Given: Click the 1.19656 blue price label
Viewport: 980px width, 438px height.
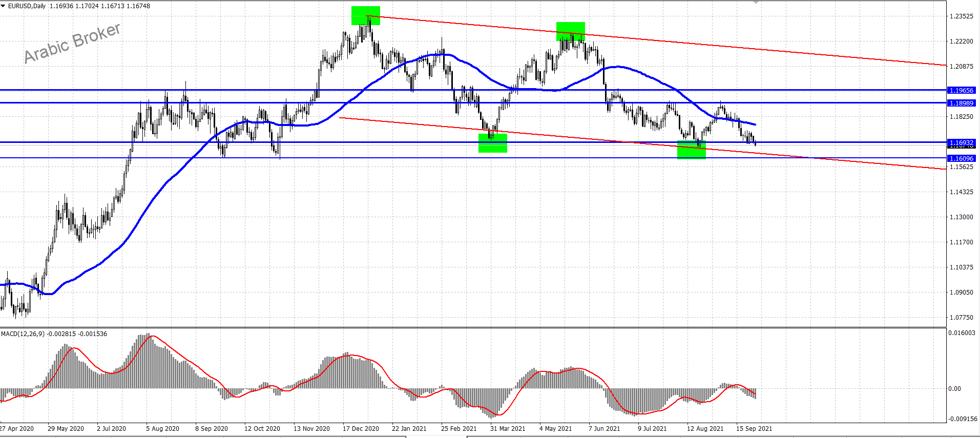Looking at the screenshot, I should [961, 90].
